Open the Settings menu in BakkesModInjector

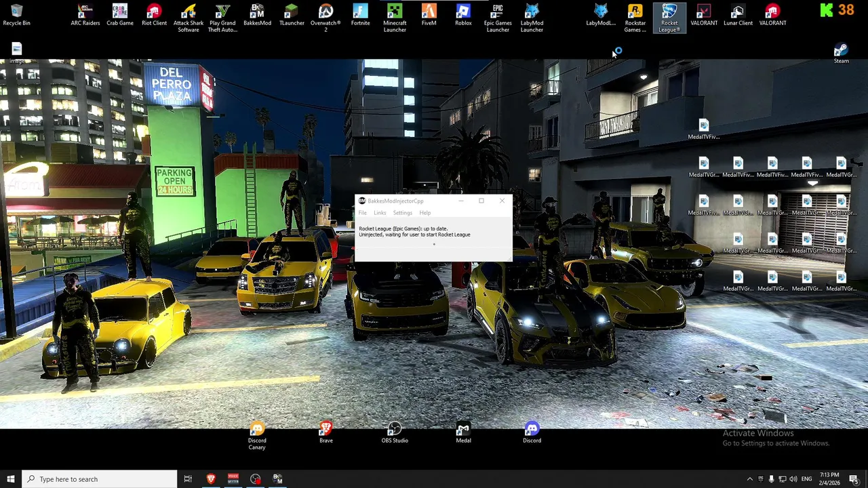[x=402, y=213]
